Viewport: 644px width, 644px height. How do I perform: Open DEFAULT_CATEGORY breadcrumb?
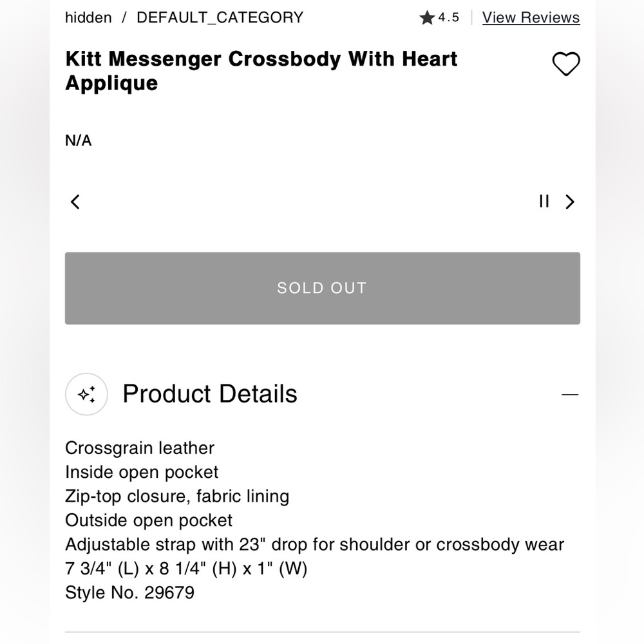point(220,18)
